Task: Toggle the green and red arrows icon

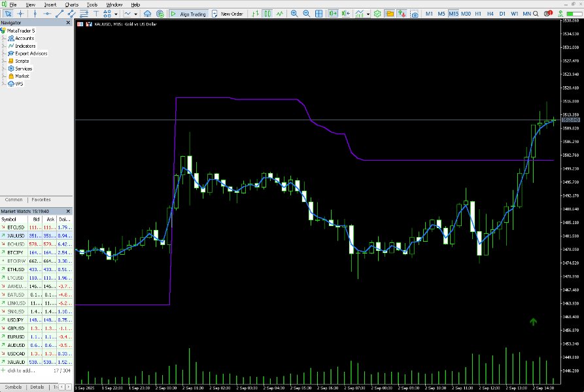Action: coord(402,14)
